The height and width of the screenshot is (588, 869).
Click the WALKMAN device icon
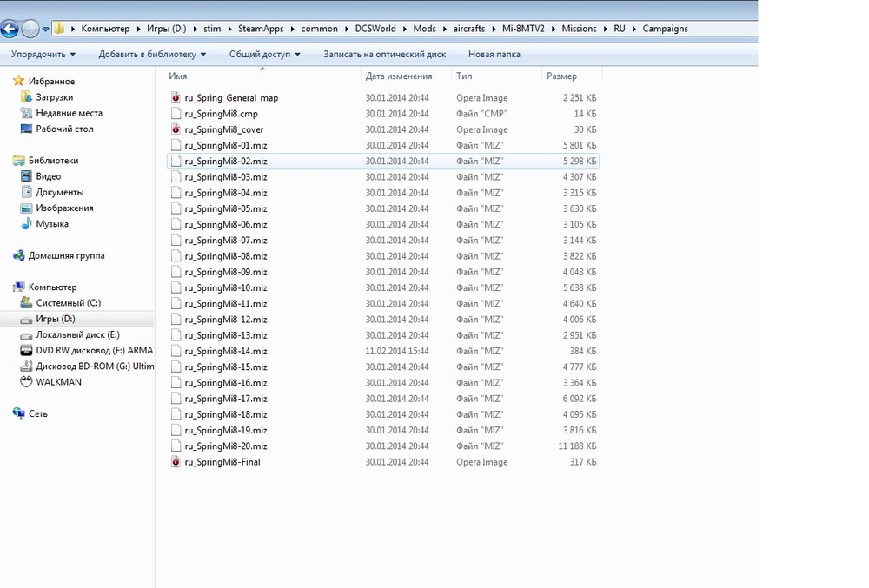[26, 381]
